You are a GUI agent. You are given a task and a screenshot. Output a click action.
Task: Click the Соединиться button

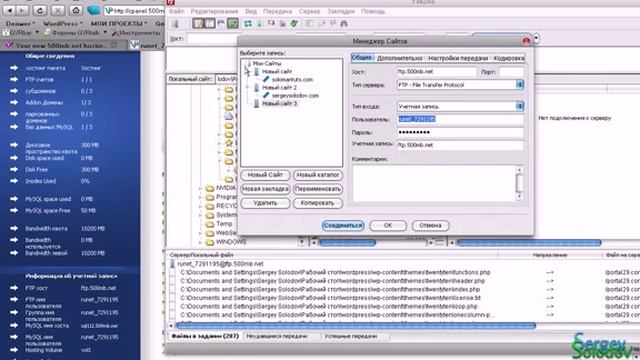point(343,225)
